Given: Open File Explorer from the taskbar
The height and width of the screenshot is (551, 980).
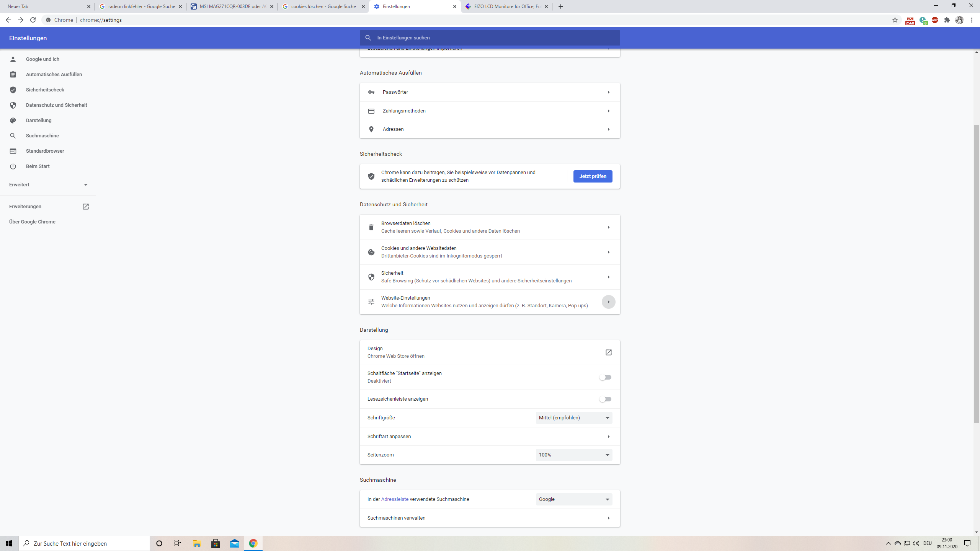Looking at the screenshot, I should 197,543.
